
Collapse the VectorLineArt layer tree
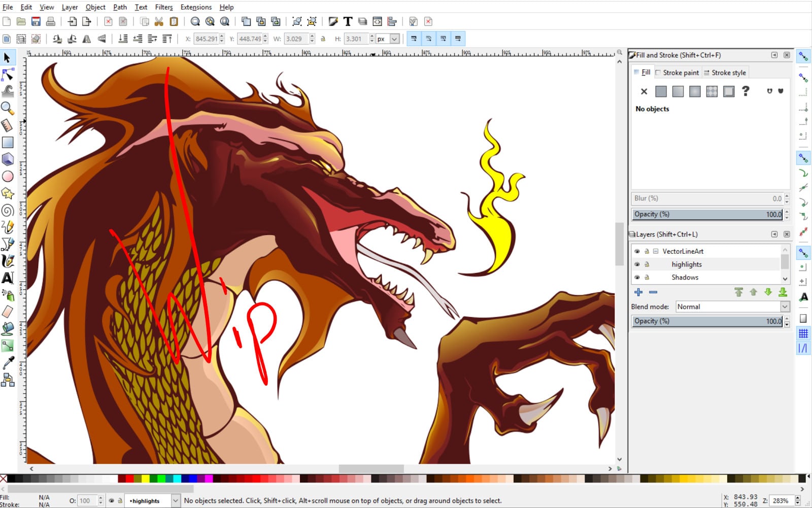656,251
